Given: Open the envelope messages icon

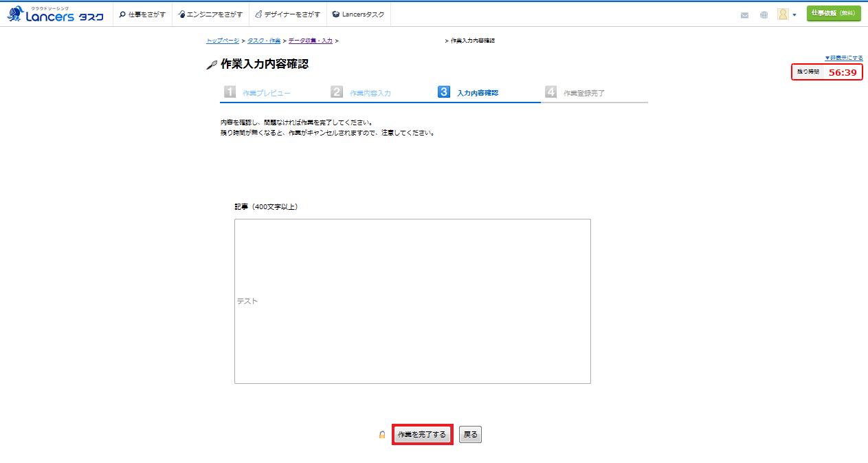Looking at the screenshot, I should [744, 14].
